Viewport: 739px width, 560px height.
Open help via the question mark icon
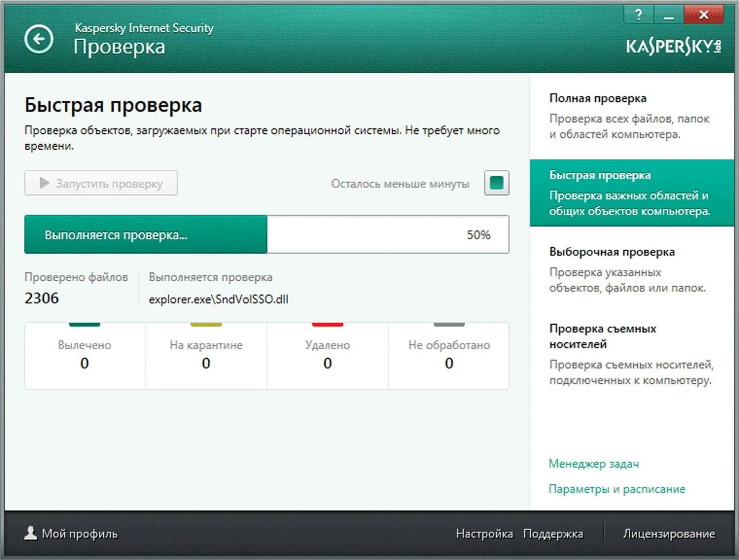638,15
